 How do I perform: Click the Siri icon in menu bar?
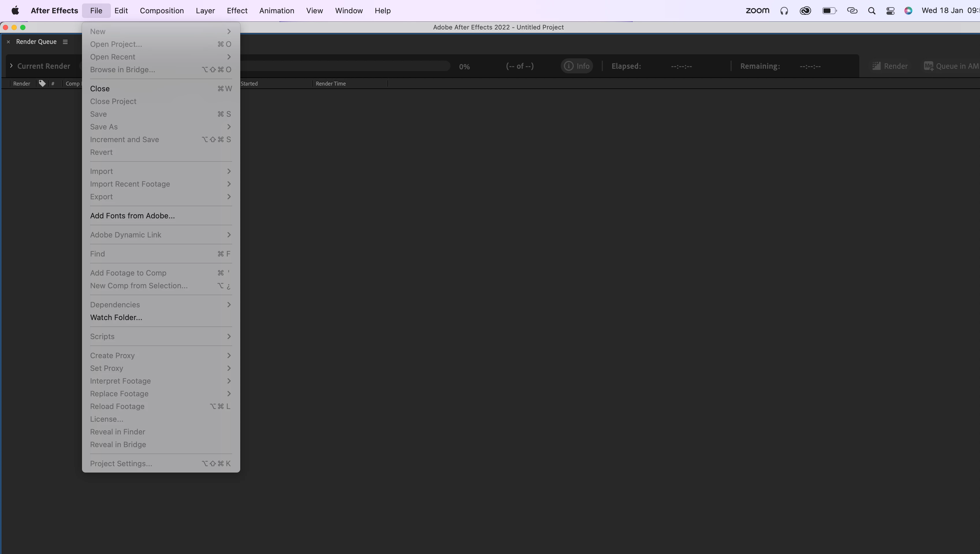908,11
